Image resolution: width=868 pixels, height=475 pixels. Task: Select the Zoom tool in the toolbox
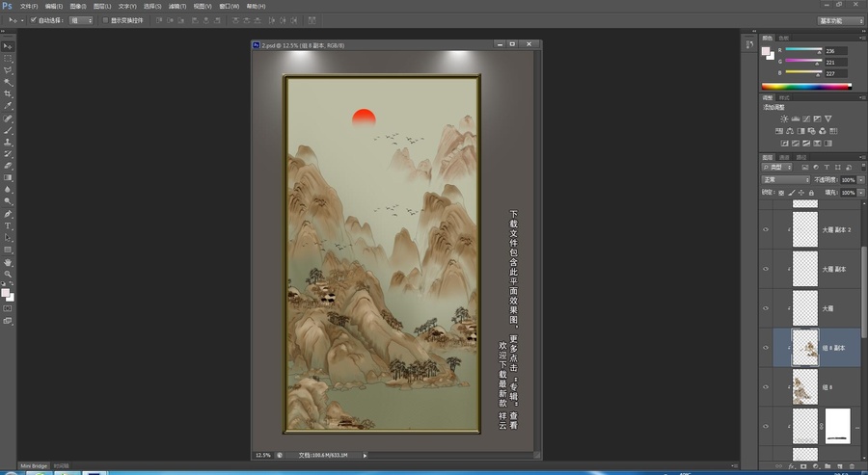(8, 275)
